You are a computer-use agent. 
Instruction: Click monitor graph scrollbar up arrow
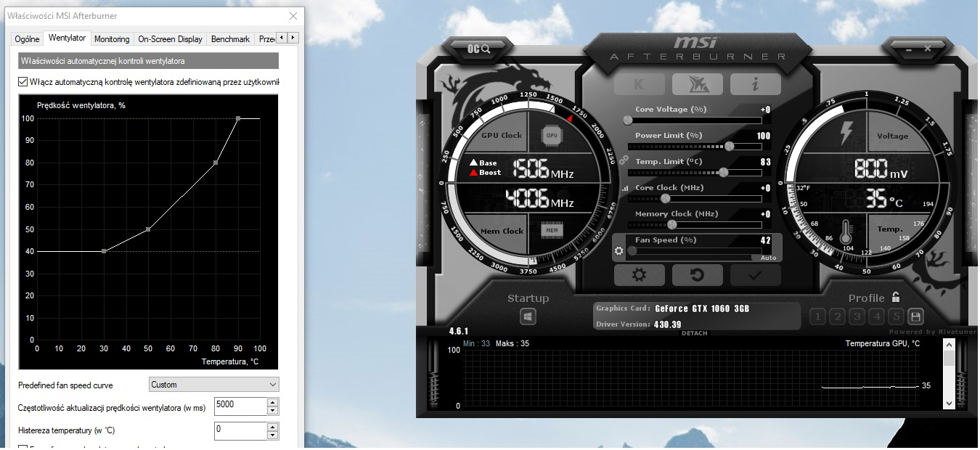(949, 345)
